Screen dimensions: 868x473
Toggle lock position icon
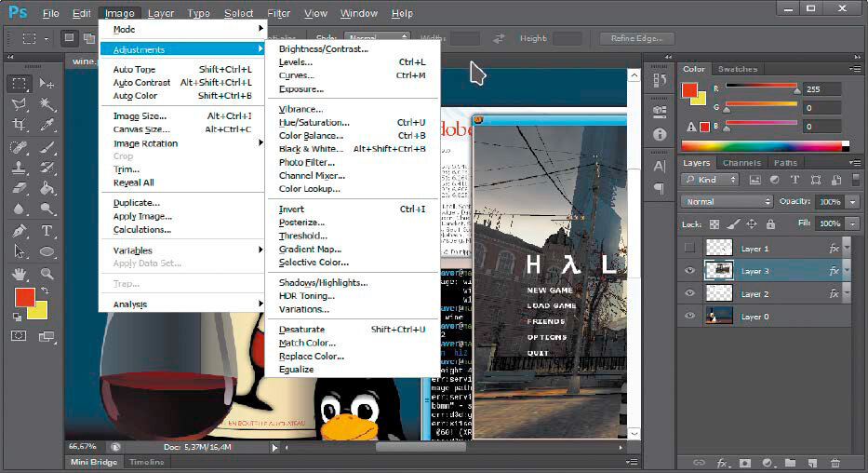coord(751,224)
